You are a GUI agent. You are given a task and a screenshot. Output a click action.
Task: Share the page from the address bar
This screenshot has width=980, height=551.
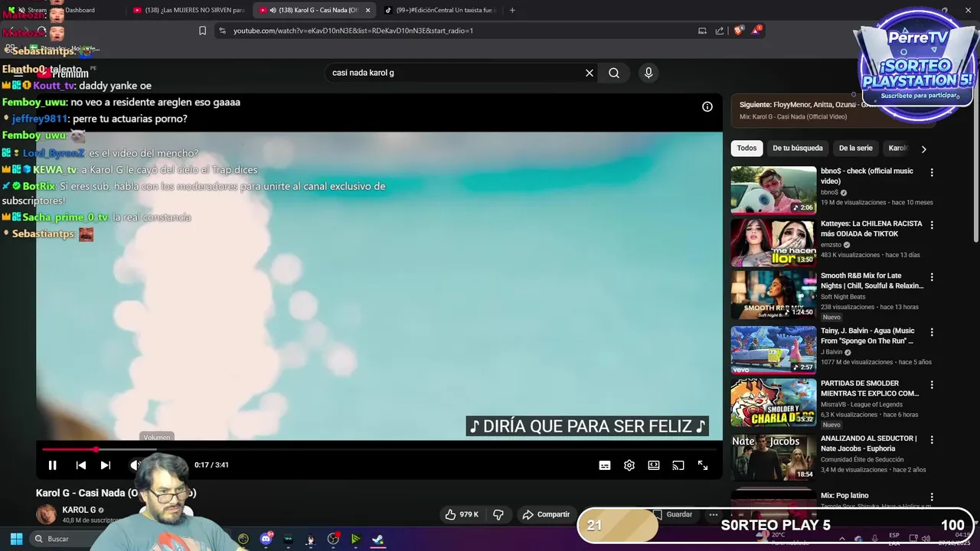click(x=720, y=31)
